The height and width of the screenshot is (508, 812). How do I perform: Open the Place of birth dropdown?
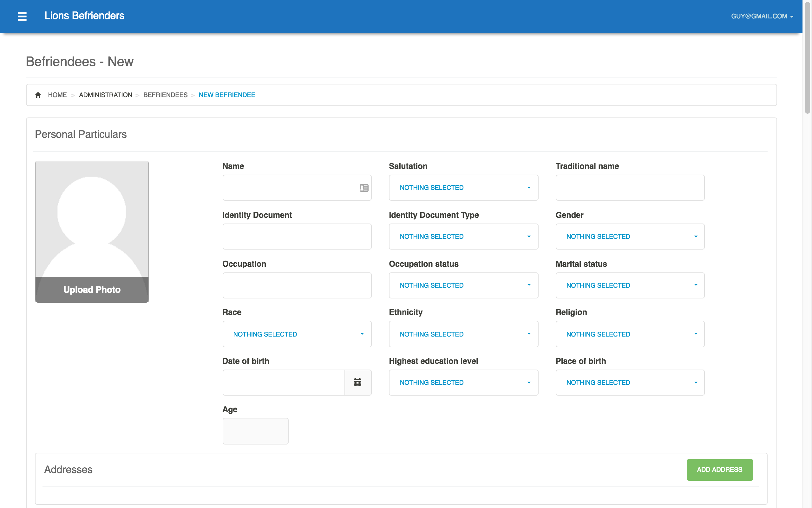[630, 382]
